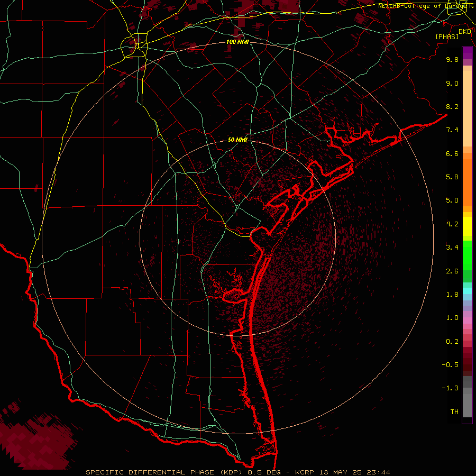Click the 5.8 value on color scale
Viewport: 476px width, 476px height.
point(452,177)
